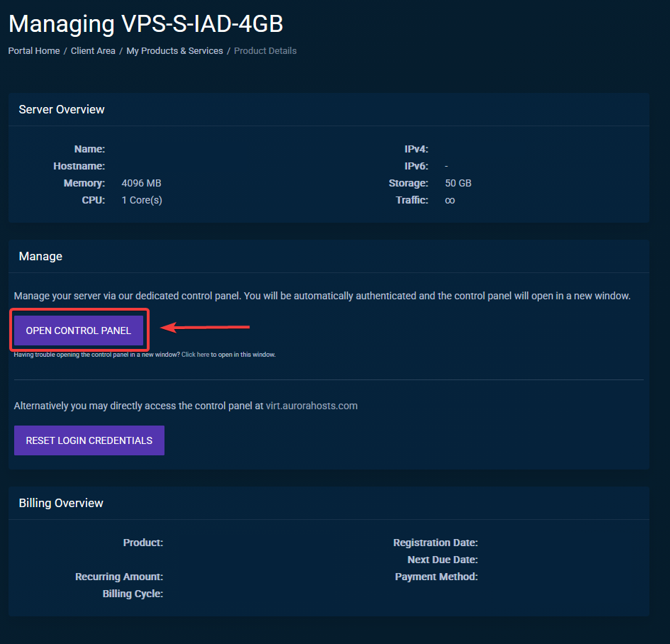Click the Open Control Panel button
The width and height of the screenshot is (670, 644).
pos(79,331)
